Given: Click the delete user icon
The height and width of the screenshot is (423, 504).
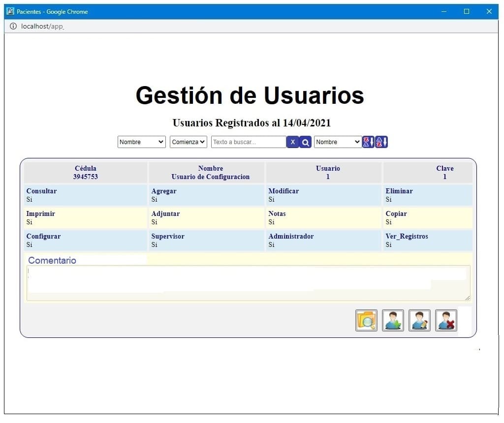Looking at the screenshot, I should point(446,320).
